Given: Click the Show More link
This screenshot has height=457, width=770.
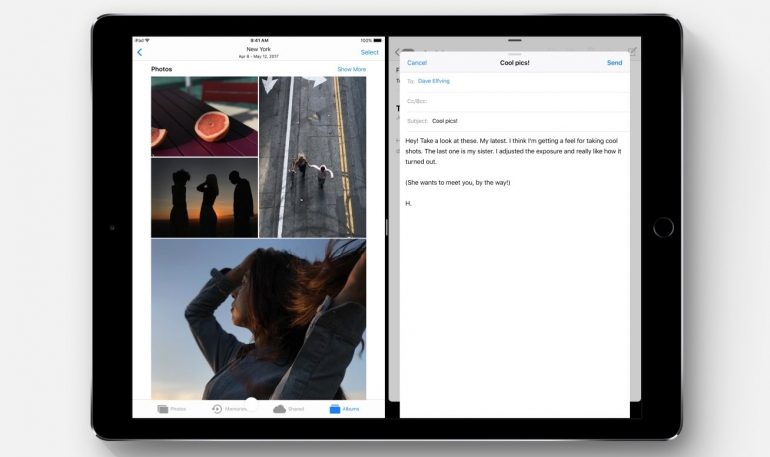Looking at the screenshot, I should [x=351, y=69].
